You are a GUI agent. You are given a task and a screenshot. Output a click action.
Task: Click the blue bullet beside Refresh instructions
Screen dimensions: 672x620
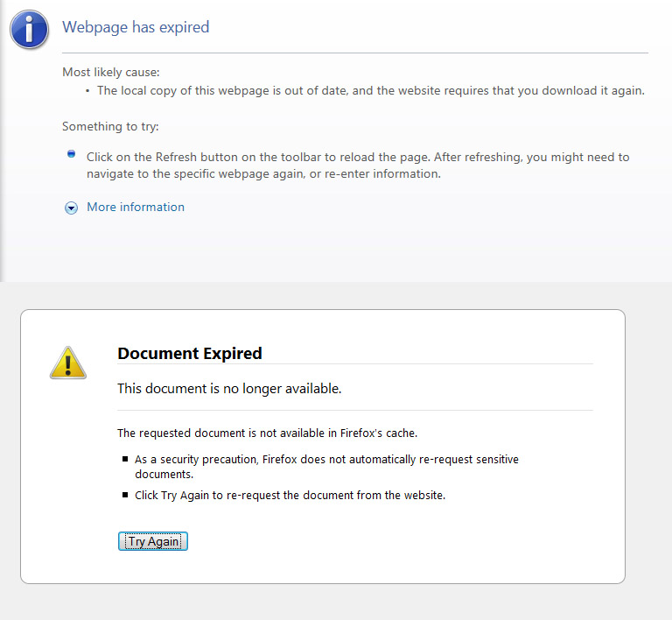point(72,154)
